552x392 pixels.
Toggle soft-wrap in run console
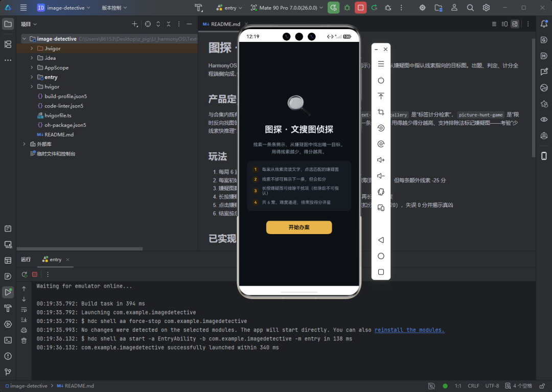point(24,309)
